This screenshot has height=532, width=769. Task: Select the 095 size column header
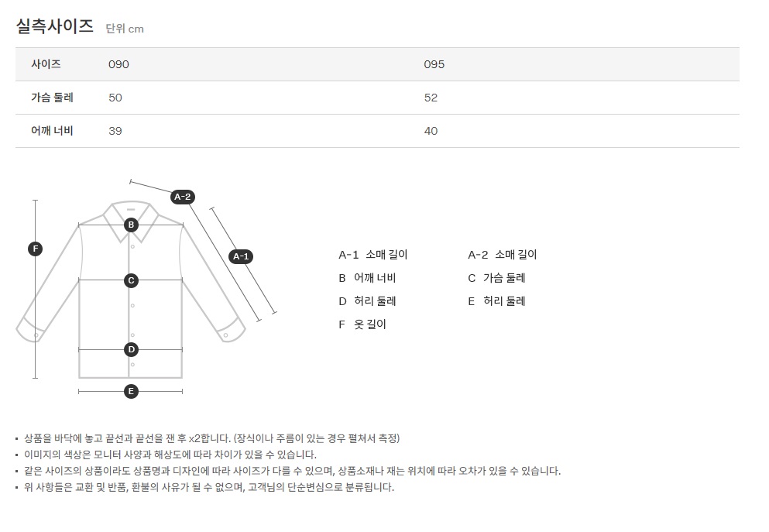(434, 64)
